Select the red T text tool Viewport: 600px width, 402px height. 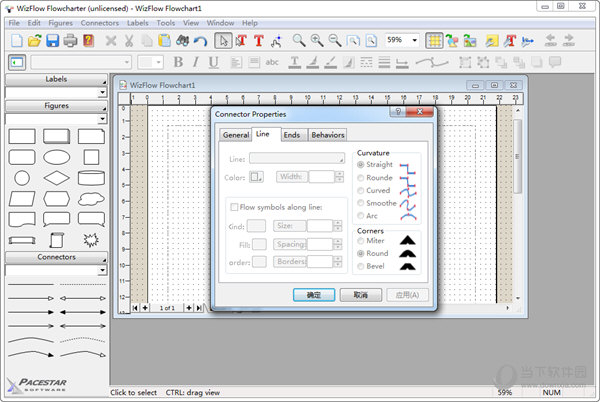[259, 40]
